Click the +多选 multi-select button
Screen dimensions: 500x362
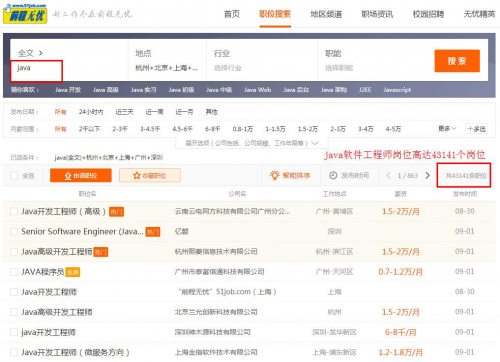click(476, 129)
